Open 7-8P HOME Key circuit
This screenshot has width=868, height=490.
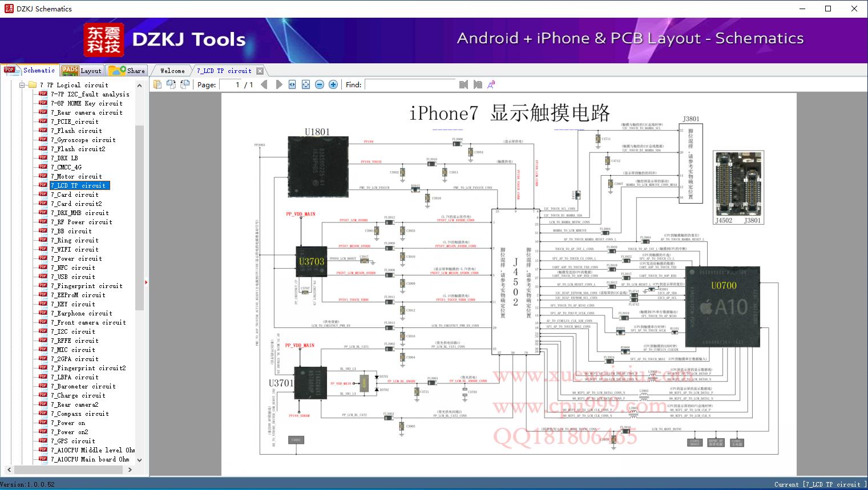coord(86,103)
